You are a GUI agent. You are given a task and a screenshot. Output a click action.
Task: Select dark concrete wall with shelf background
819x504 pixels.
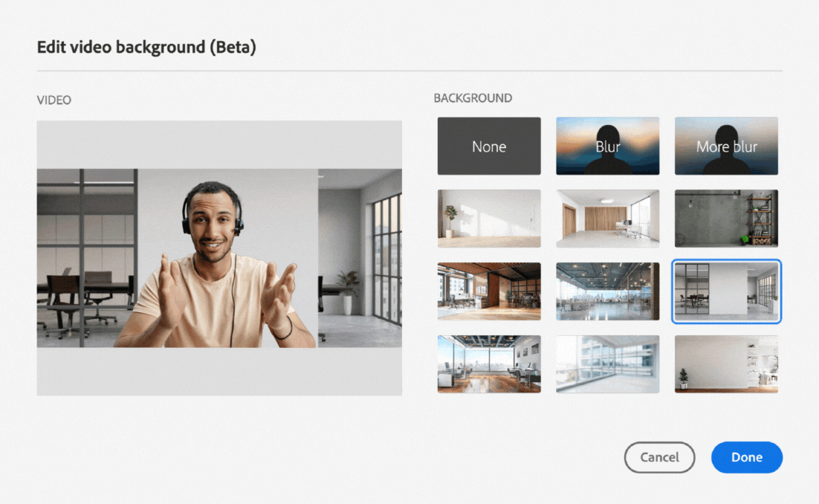[x=726, y=219]
